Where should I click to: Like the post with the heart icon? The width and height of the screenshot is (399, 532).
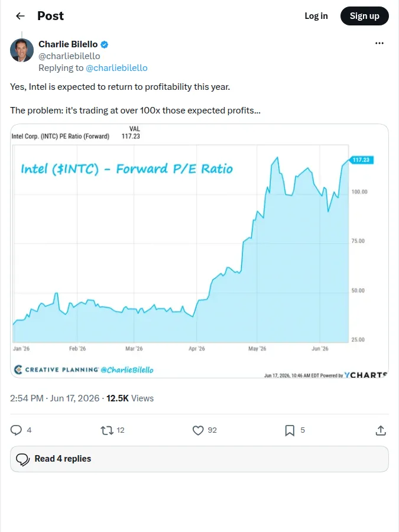tap(198, 430)
